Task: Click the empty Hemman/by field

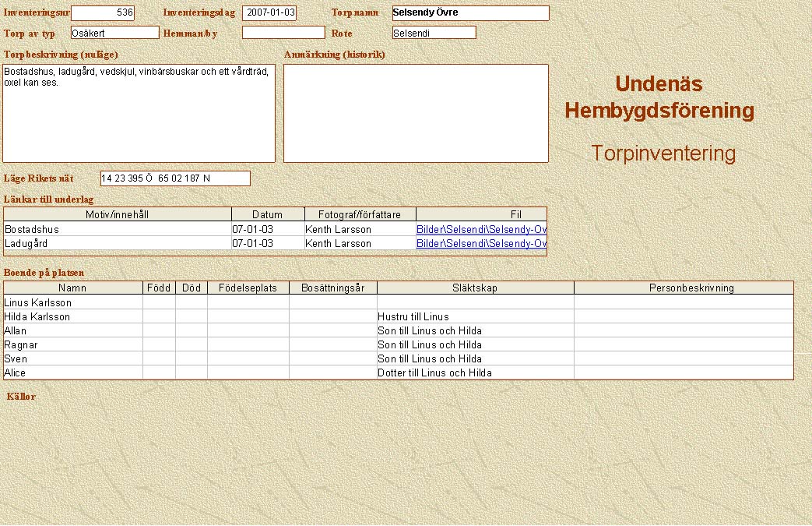Action: tap(283, 33)
